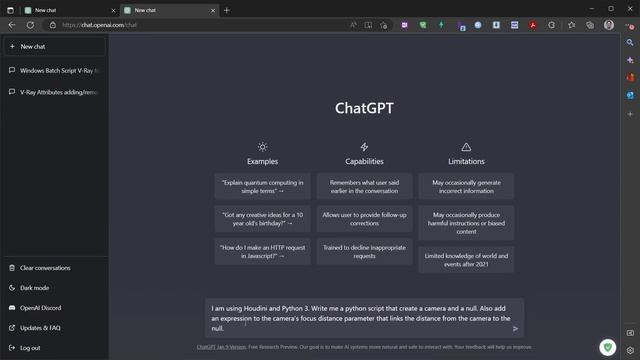The height and width of the screenshot is (360, 640).
Task: Go back to the previous page
Action: coord(12,25)
